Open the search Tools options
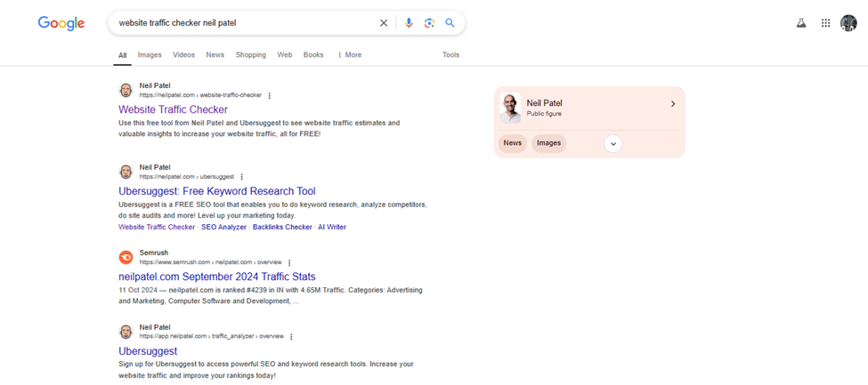This screenshot has width=868, height=385. click(450, 55)
